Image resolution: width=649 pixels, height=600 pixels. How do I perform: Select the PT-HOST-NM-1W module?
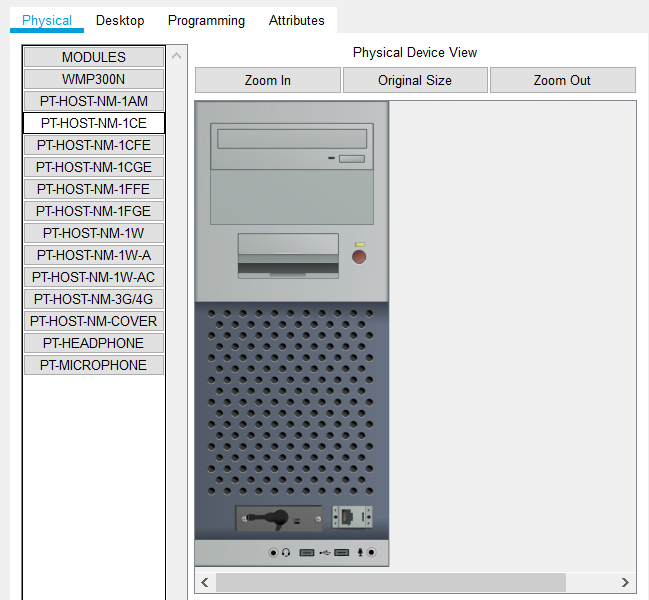coord(94,233)
